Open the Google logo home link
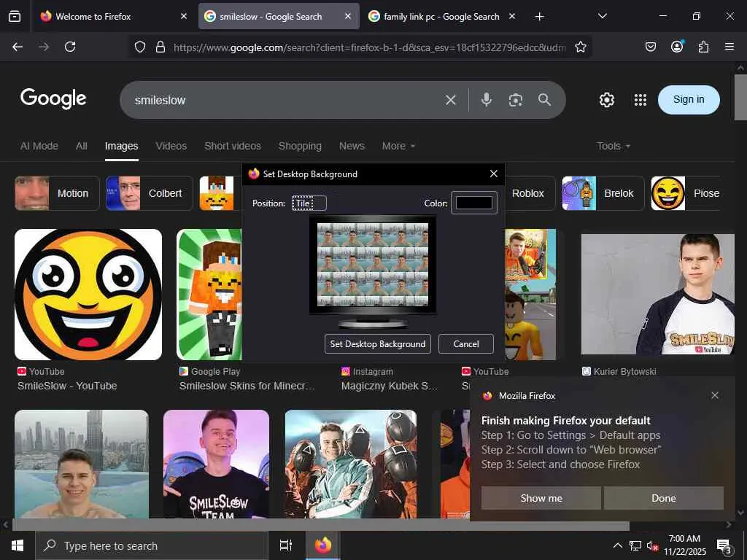 tap(53, 99)
